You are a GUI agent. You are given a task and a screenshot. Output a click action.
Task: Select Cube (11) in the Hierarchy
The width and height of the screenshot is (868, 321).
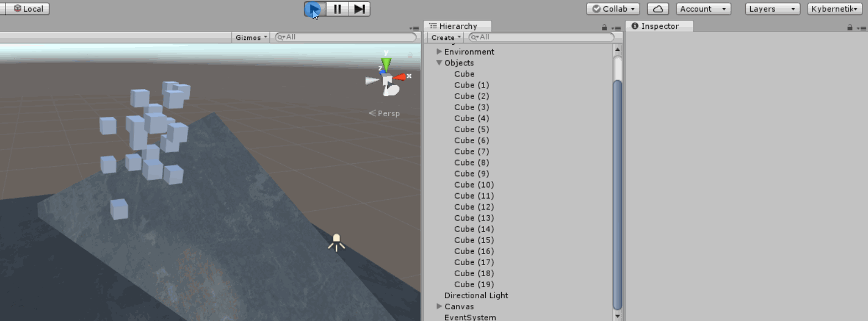tap(474, 195)
